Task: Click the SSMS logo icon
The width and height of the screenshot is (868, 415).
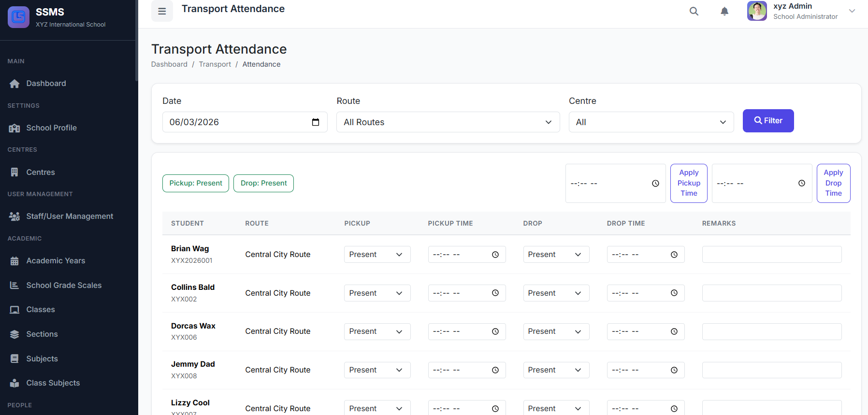Action: point(18,17)
